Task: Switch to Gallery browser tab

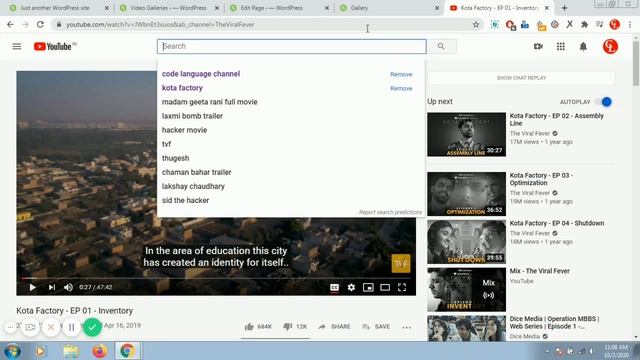Action: pos(359,8)
